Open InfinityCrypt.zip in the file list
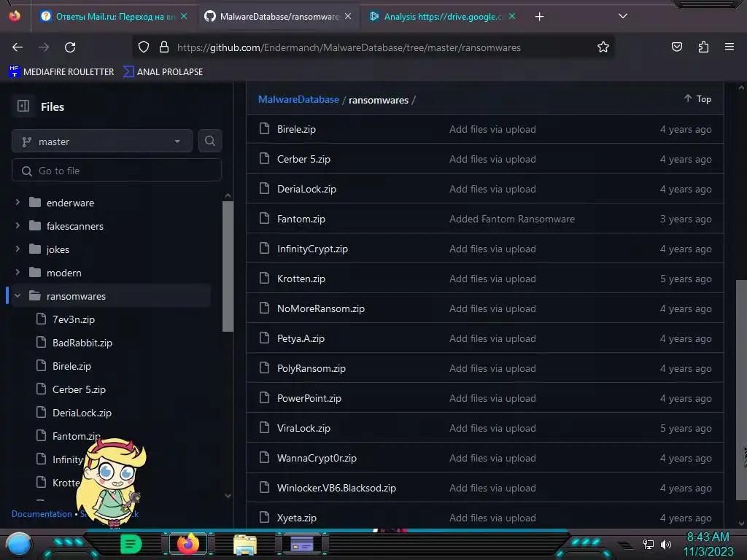 [312, 249]
